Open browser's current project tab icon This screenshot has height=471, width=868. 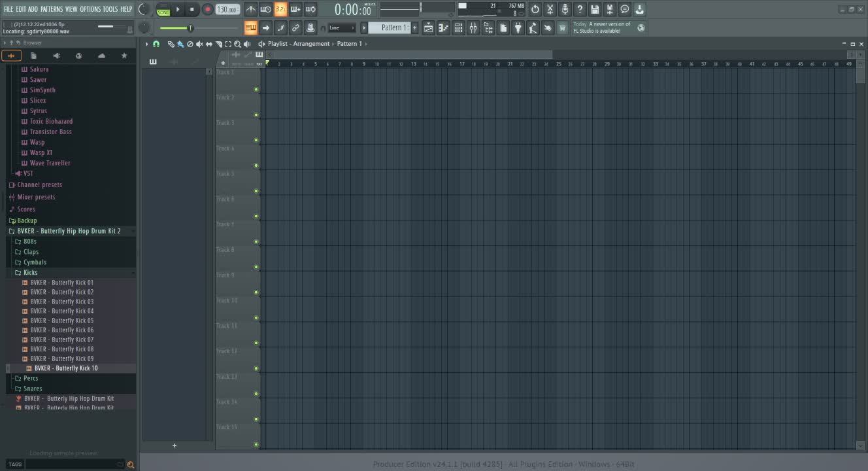(x=33, y=56)
